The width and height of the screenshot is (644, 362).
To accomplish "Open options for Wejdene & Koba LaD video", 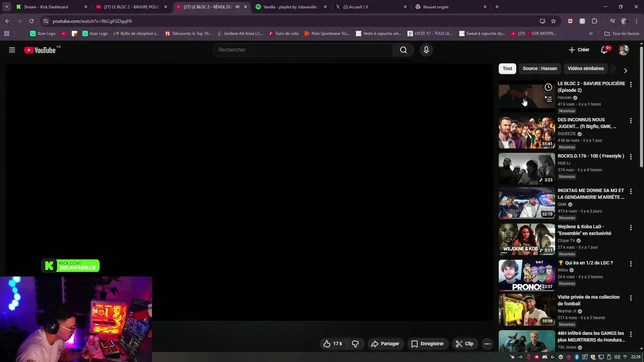I will 630,228.
